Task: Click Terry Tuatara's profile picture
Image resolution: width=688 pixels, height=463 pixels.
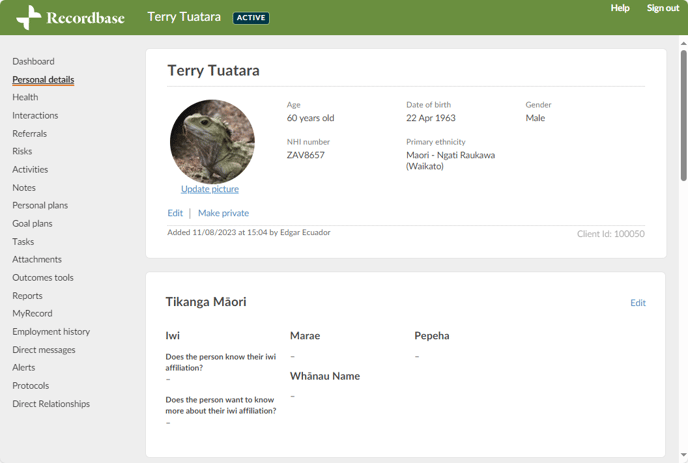Action: (x=212, y=141)
